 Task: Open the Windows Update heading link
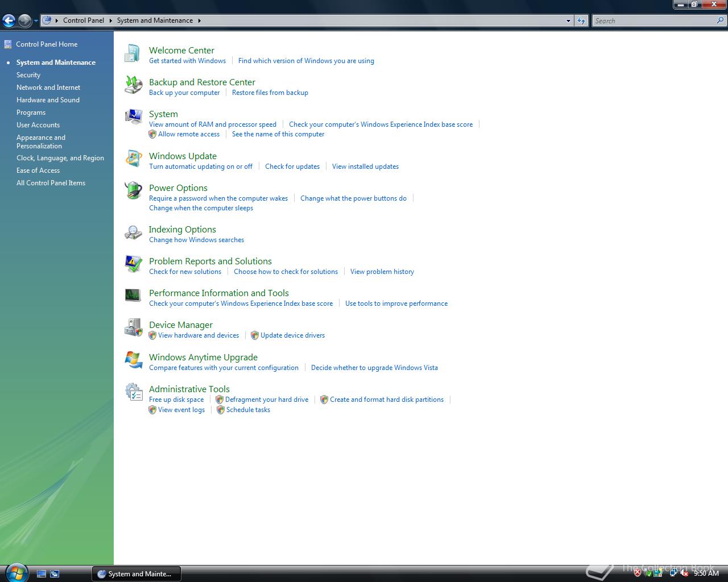pos(183,156)
